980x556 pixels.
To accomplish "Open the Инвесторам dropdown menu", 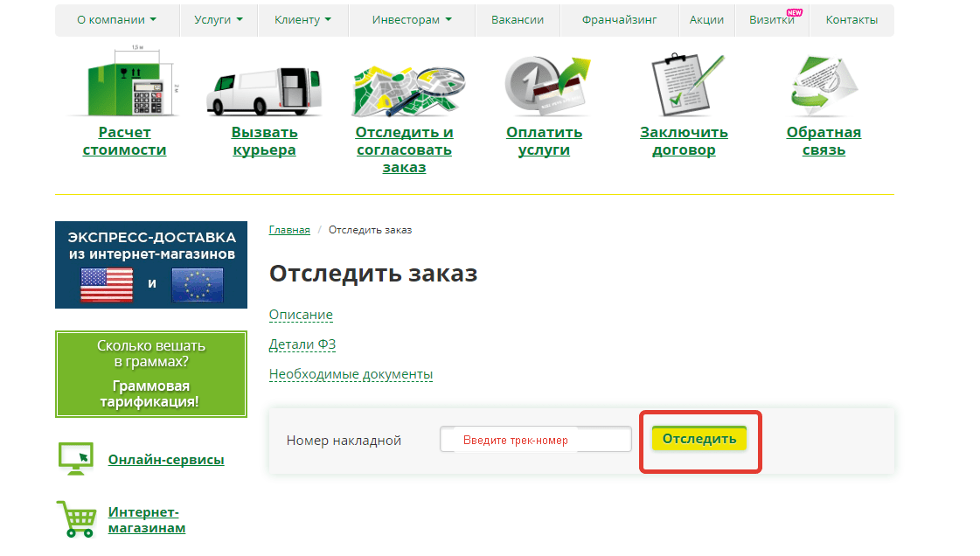I will (412, 20).
